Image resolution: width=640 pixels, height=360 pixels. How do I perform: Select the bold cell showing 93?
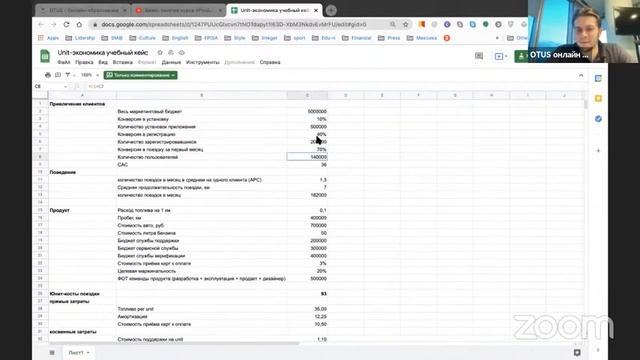(x=307, y=294)
